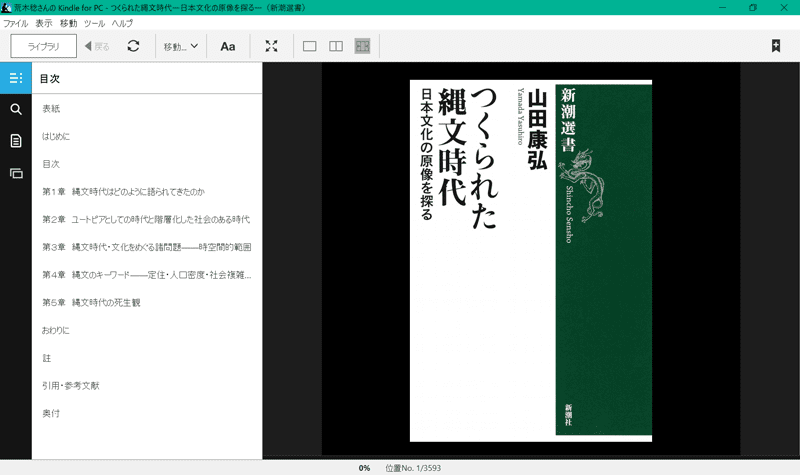Go to 第2章 ユートピアとしての時代
The height and width of the screenshot is (475, 800).
coord(147,219)
